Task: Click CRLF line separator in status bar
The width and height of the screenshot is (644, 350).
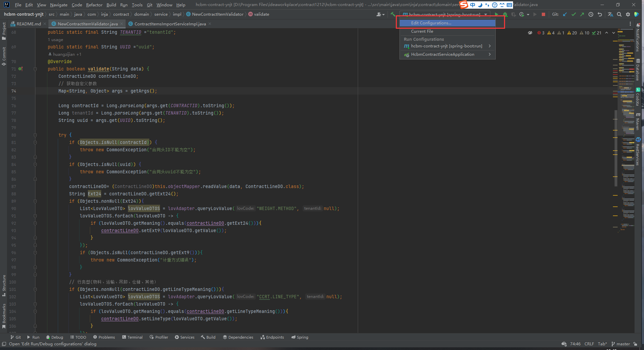Action: (589, 344)
